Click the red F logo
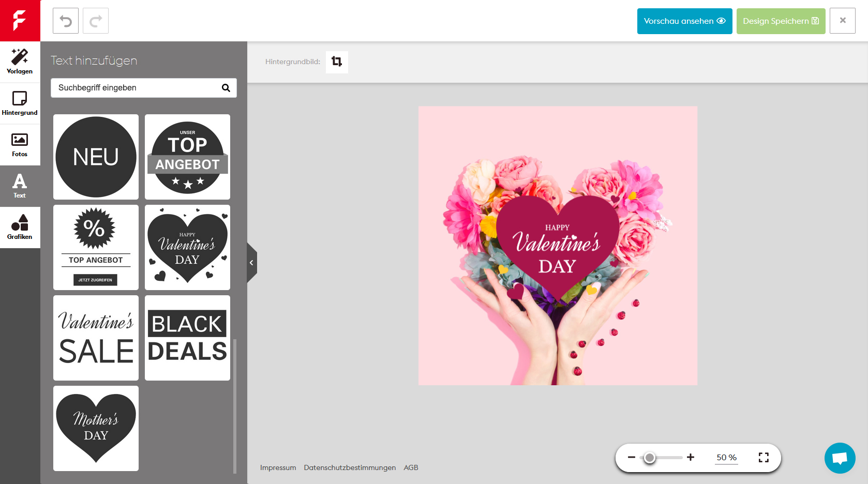This screenshot has height=484, width=868. (20, 21)
